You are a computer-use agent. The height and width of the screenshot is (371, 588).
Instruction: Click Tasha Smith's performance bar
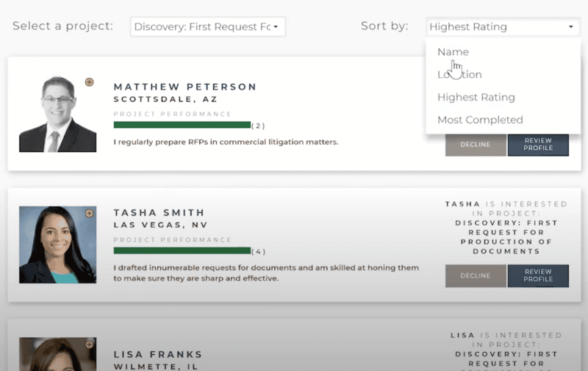pos(182,251)
